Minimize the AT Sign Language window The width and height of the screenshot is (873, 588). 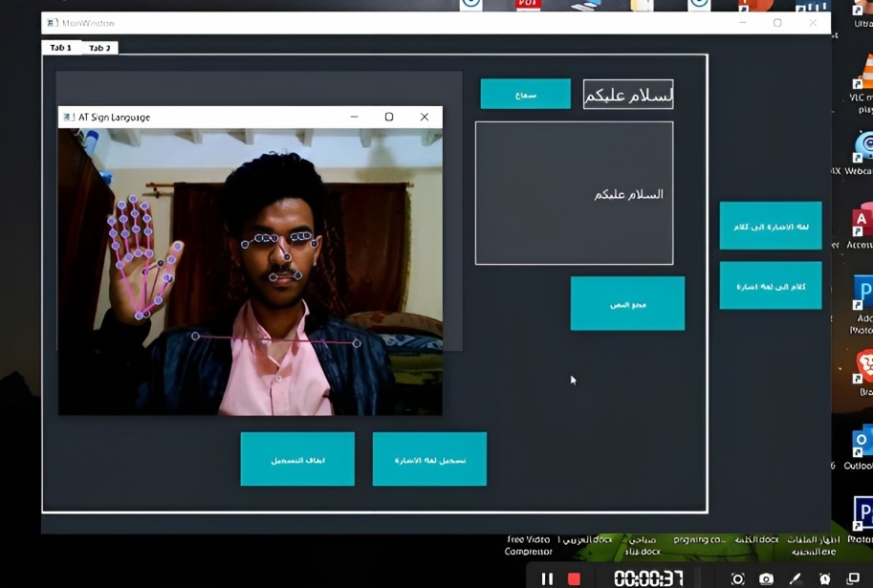(354, 117)
